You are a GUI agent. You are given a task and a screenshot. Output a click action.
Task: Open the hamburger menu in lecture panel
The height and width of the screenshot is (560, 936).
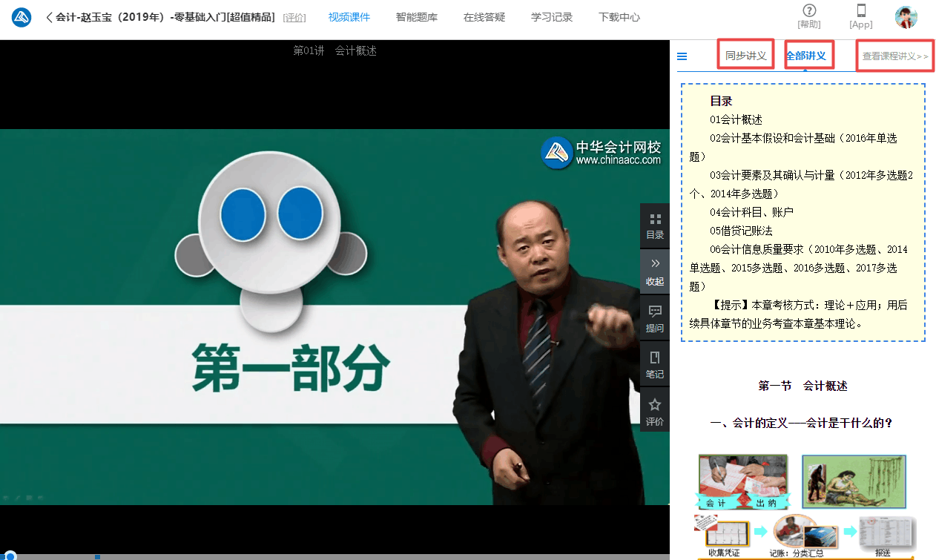[682, 56]
